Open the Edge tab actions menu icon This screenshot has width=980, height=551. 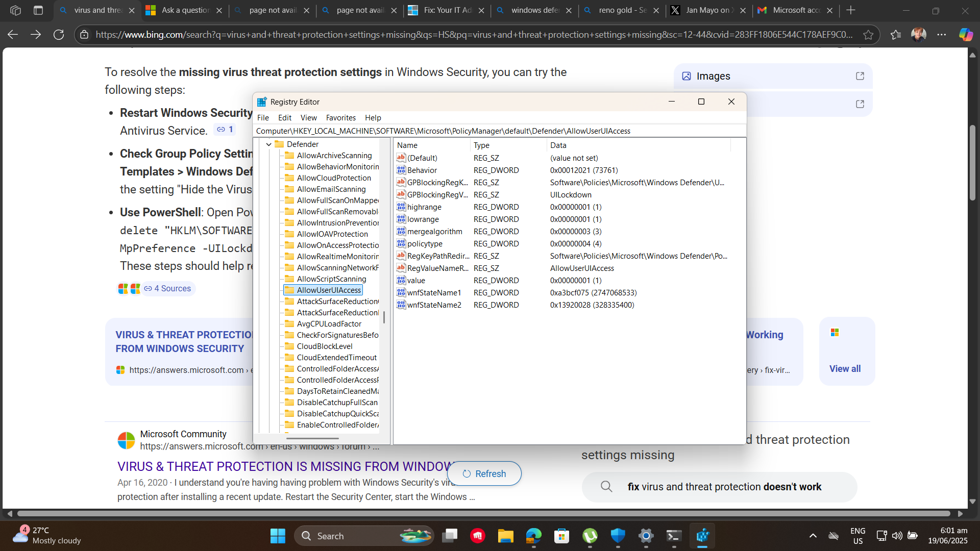tap(38, 10)
